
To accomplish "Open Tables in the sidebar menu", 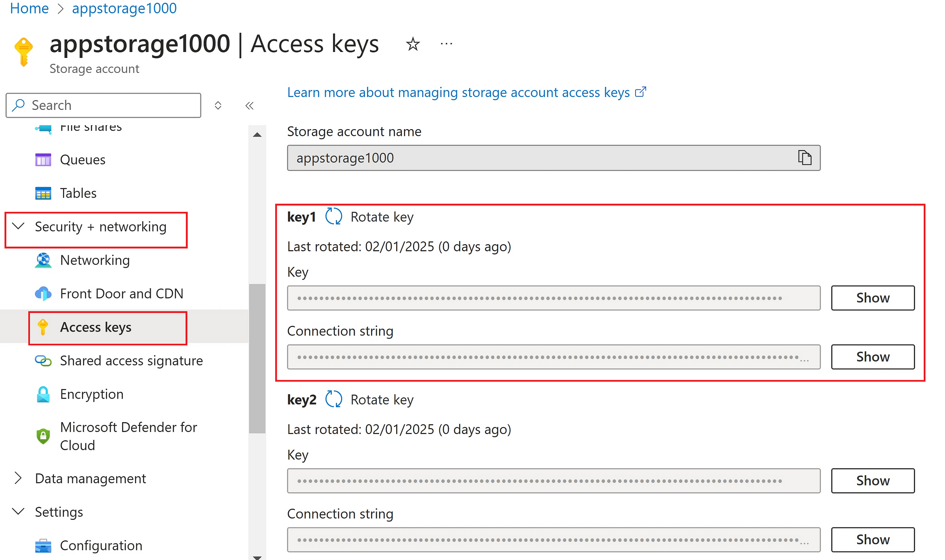I will (78, 193).
